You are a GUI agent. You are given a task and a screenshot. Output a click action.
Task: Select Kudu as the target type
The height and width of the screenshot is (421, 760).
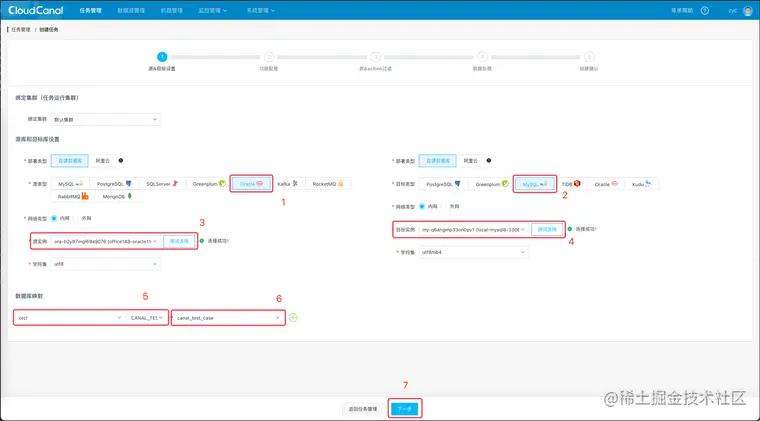pos(641,184)
